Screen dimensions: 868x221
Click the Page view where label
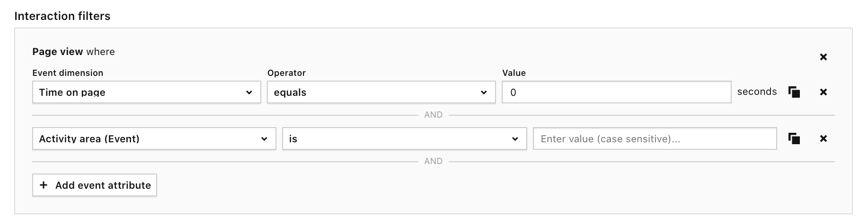point(73,52)
